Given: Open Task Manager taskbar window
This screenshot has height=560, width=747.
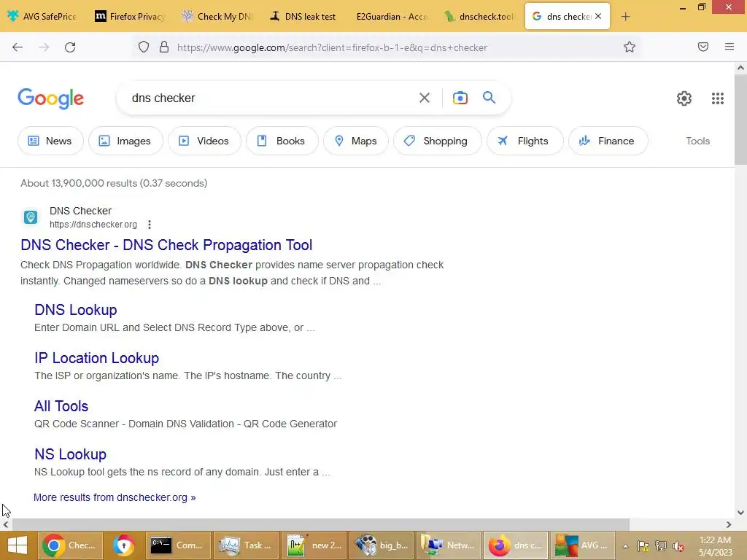Looking at the screenshot, I should [245, 545].
